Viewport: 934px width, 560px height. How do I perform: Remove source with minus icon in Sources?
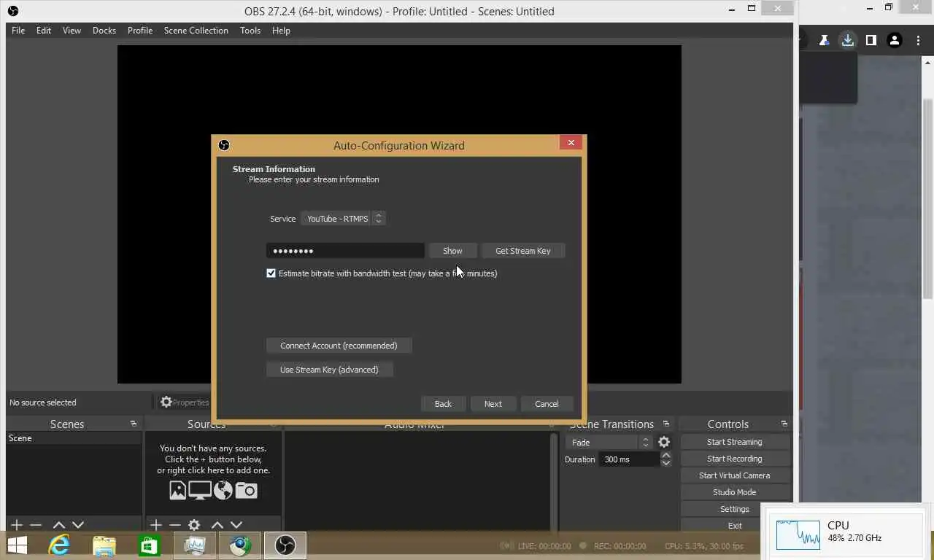[x=174, y=525]
